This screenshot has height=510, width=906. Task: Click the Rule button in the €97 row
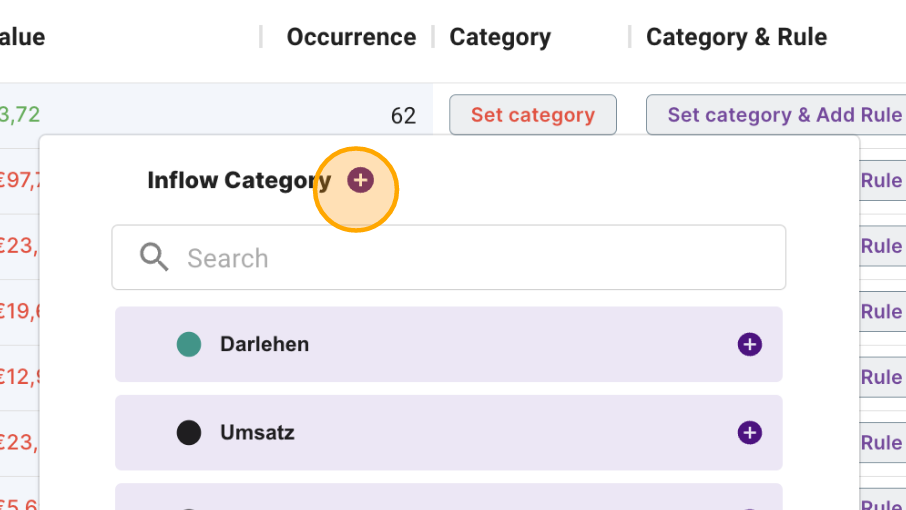coord(882,180)
